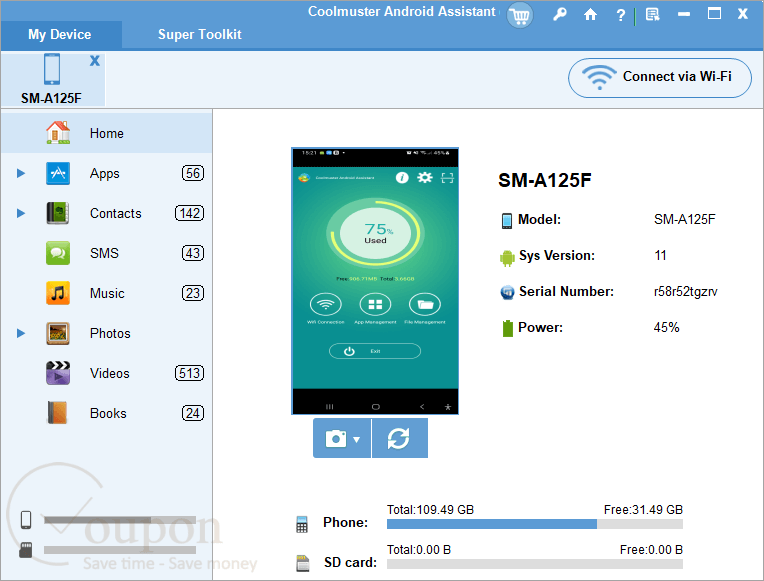The height and width of the screenshot is (581, 764).
Task: Click the Phone storage calculator icon
Action: 302,524
